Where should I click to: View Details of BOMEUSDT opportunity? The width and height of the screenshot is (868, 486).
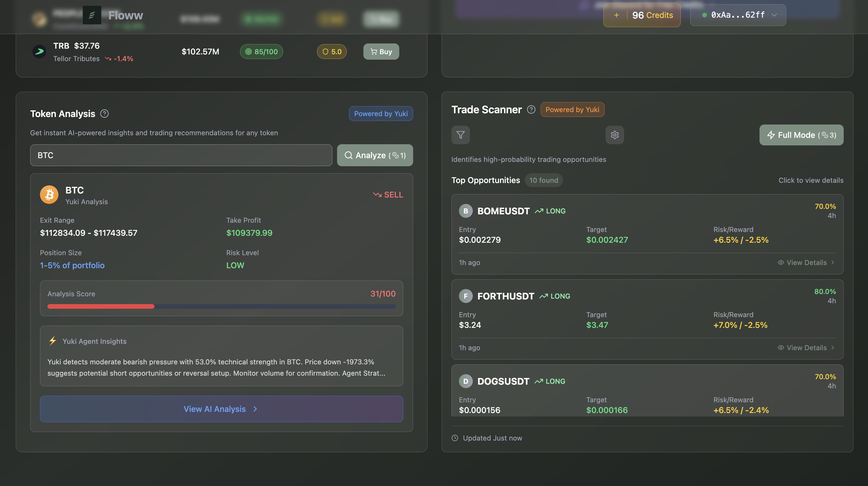[806, 262]
